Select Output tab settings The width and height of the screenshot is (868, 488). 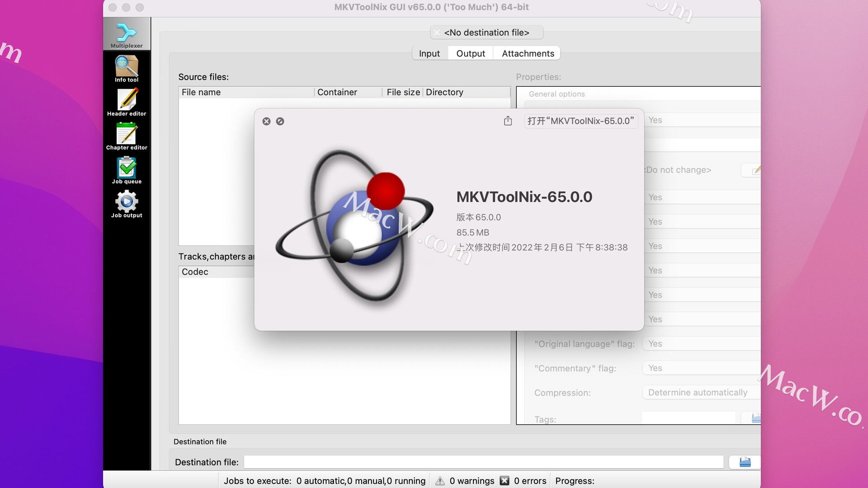click(470, 53)
